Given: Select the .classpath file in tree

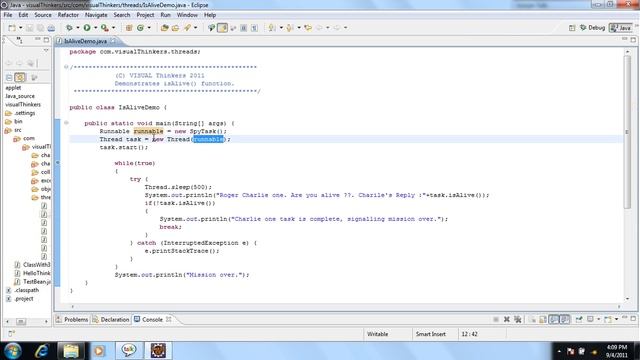Looking at the screenshot, I should (23, 290).
